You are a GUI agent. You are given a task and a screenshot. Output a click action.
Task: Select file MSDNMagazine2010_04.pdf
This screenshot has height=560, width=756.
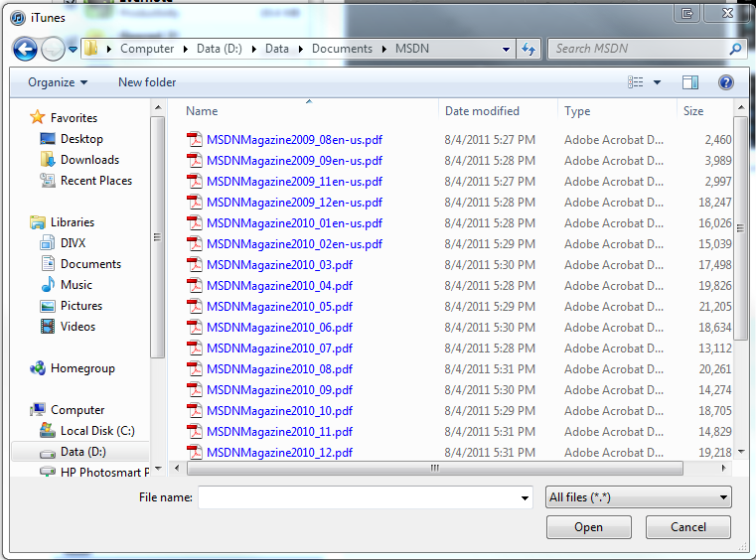pos(279,286)
